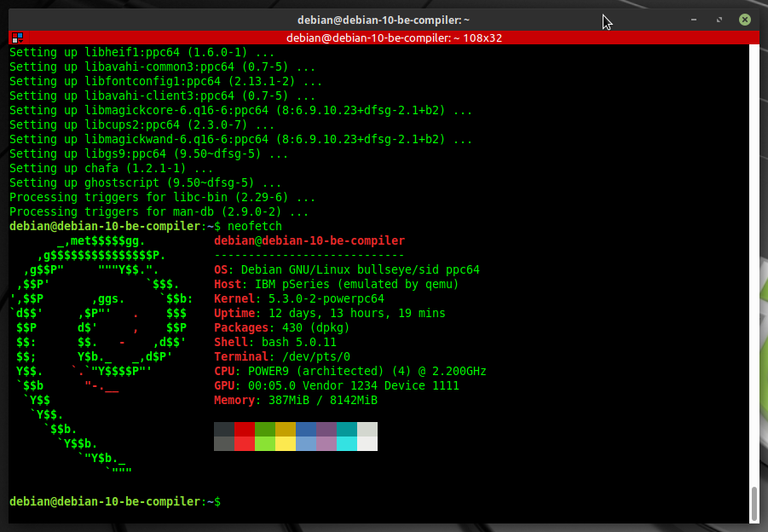The image size is (768, 532).
Task: Click the 'Setting up libcups2:ppc64' line
Action: pos(142,124)
